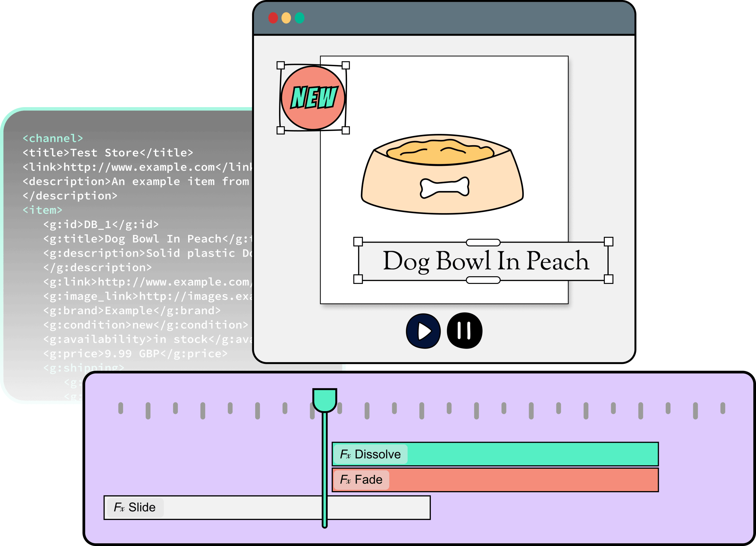Click the g:title Dog Bowl In Peach code line
This screenshot has width=756, height=546.
tap(148, 239)
